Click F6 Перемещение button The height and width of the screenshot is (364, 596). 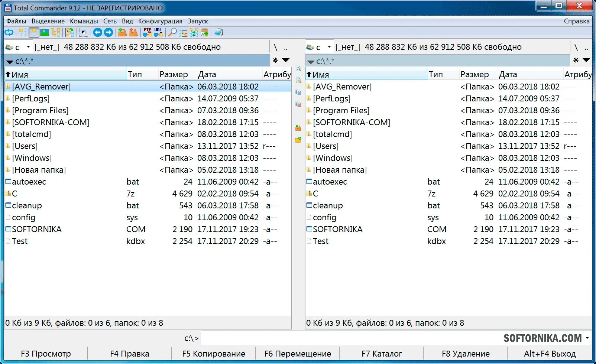[298, 354]
